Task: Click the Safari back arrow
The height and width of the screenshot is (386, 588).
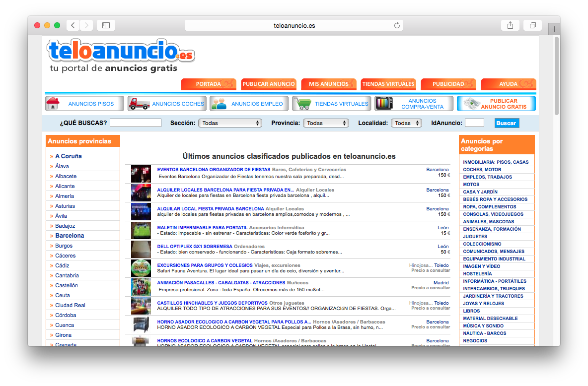Action: 73,25
